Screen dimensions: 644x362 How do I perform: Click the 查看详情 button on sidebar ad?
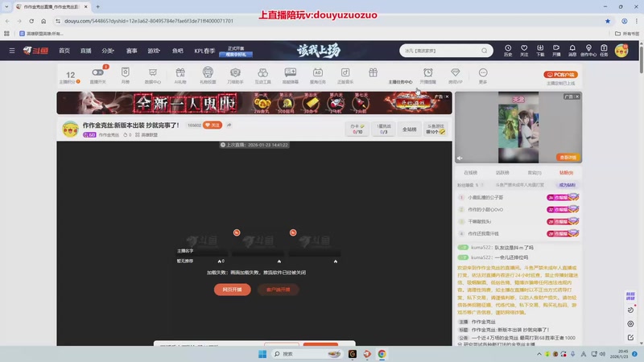(x=568, y=157)
